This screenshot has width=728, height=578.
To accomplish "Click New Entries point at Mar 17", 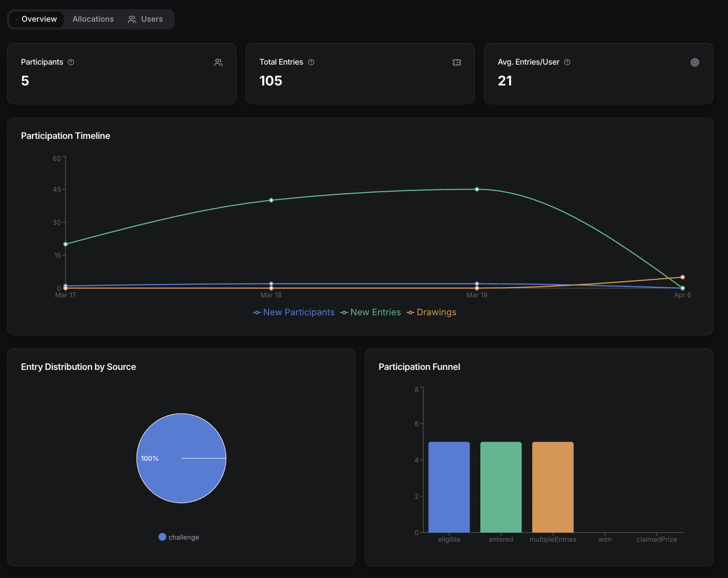I will click(65, 244).
